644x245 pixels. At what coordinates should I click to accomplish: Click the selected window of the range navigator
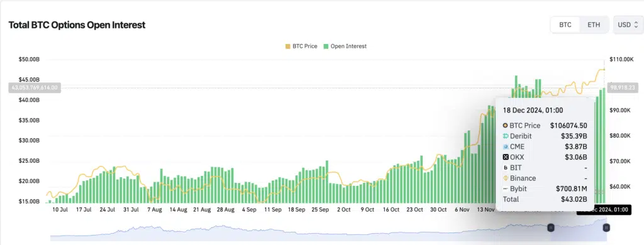pos(579,230)
